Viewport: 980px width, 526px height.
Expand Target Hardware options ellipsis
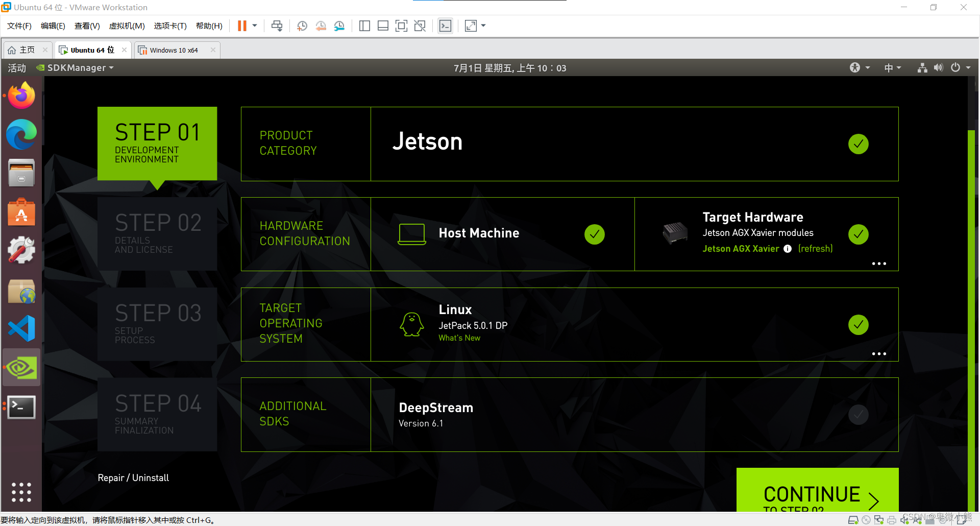click(x=879, y=264)
